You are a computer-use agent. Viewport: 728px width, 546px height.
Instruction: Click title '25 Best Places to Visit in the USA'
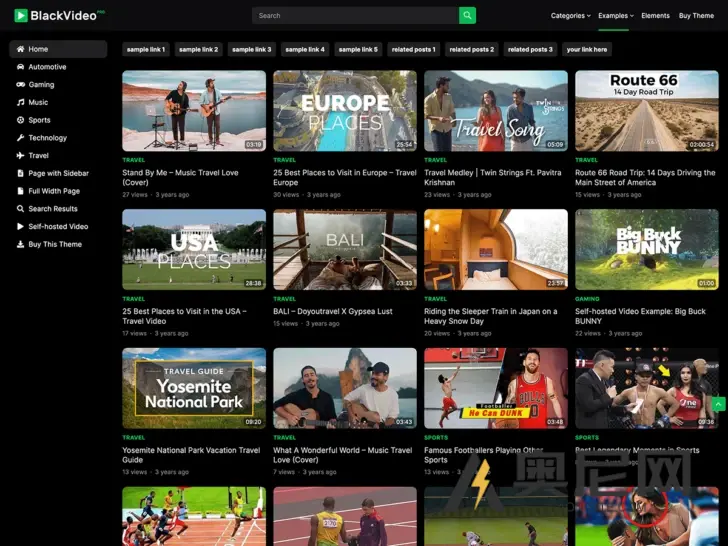[184, 316]
